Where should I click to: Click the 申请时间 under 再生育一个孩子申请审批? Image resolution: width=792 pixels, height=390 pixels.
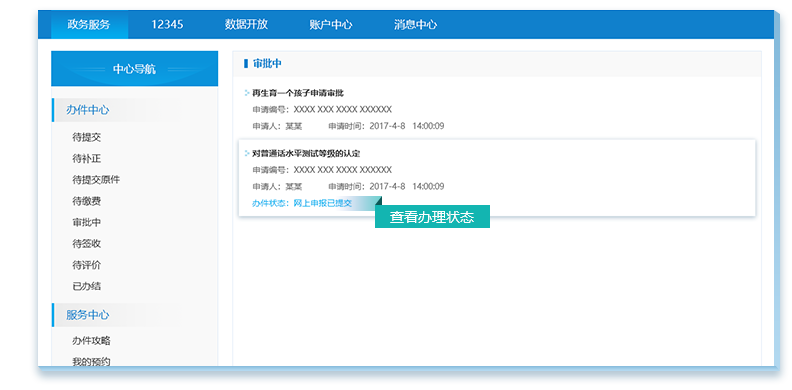click(386, 126)
